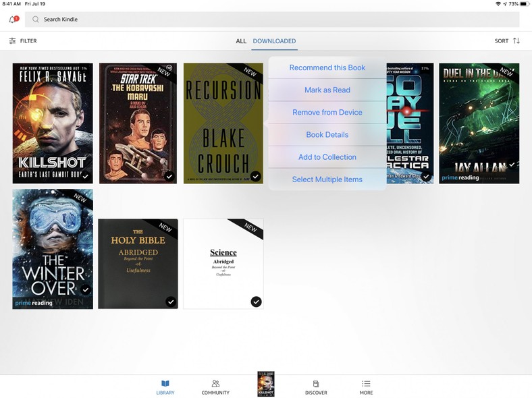Tap the checkmark on Holy Bible Abridged
This screenshot has height=398, width=532.
(x=171, y=302)
